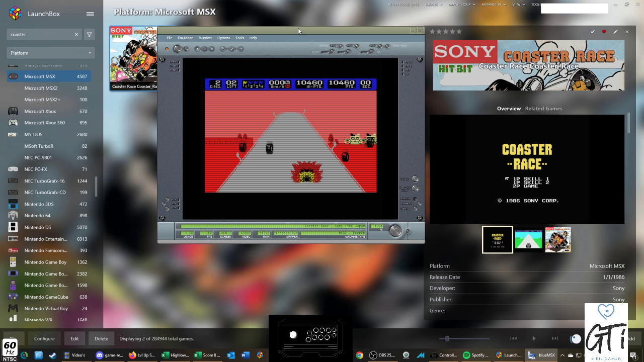Open the Emulation menu in blueMSX
This screenshot has height=362, width=644.
tap(185, 38)
